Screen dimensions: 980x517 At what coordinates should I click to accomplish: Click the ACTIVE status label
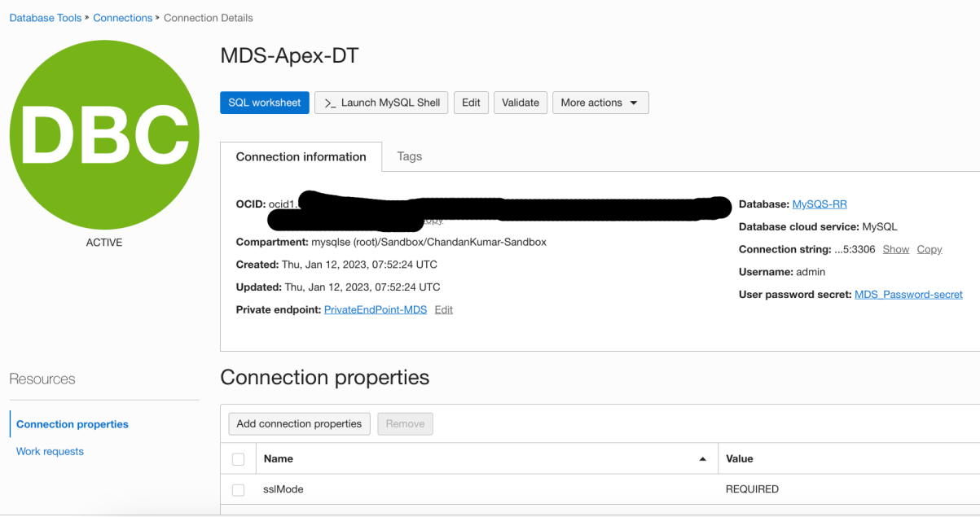104,243
